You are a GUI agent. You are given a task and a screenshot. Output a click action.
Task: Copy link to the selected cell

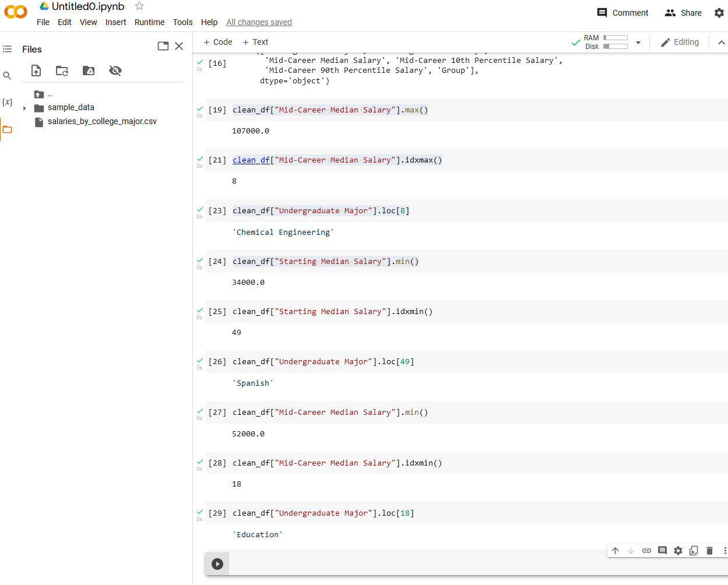tap(646, 550)
